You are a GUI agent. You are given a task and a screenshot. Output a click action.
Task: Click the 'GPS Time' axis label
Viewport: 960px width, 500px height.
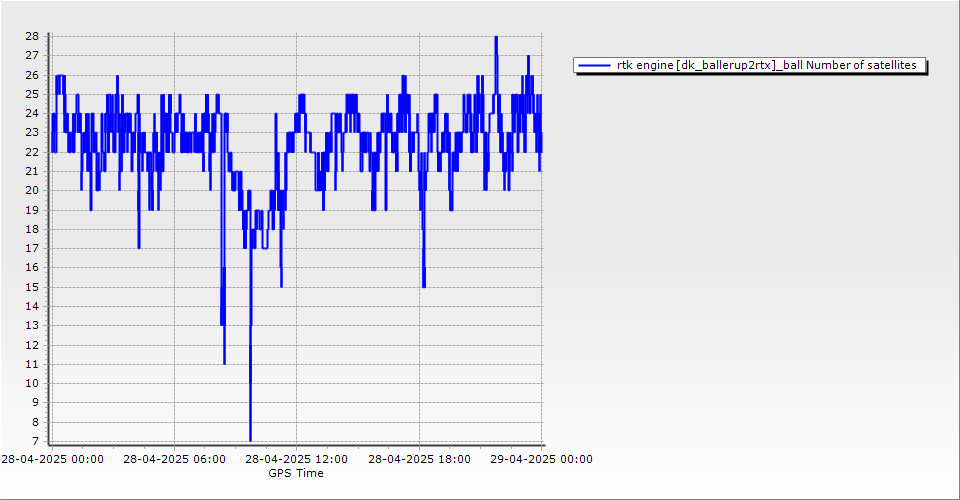click(296, 473)
